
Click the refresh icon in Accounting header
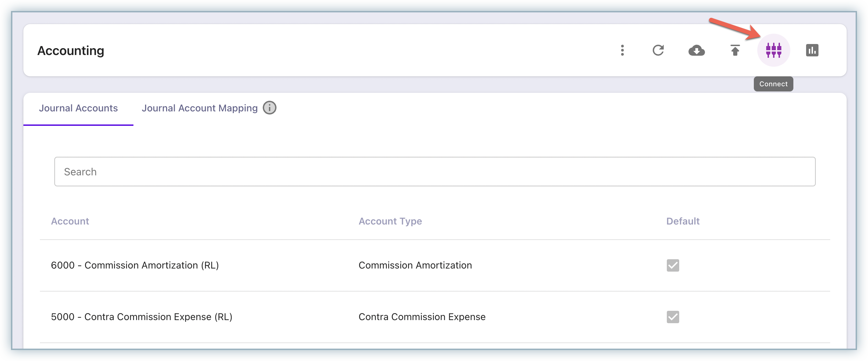[x=658, y=50]
